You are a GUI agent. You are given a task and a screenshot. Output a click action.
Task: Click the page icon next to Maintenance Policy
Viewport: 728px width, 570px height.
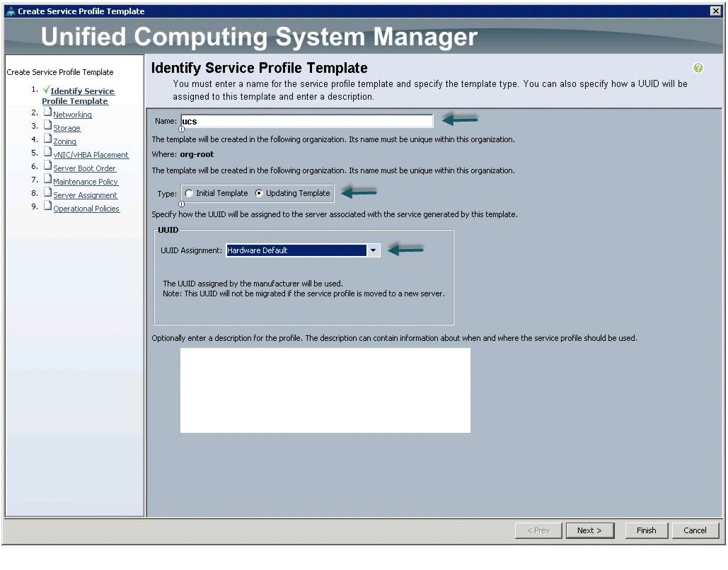pos(48,179)
